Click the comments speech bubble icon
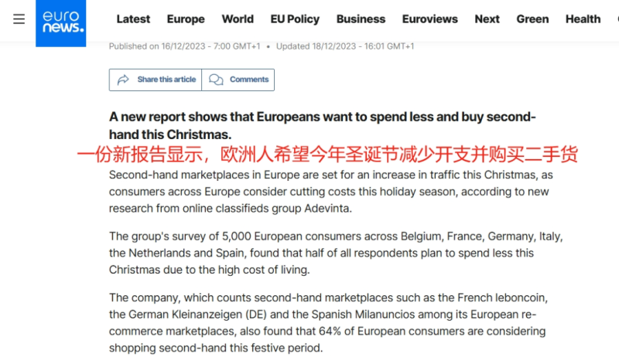 [217, 80]
